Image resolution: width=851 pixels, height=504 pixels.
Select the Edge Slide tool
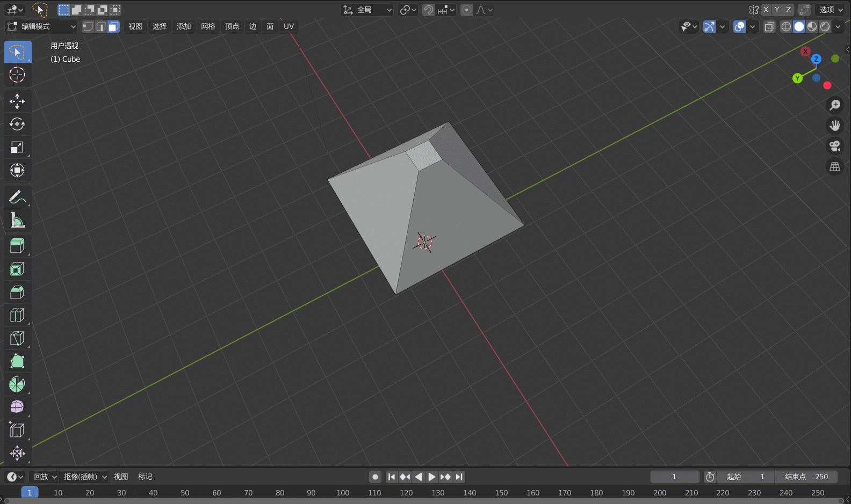(x=18, y=430)
